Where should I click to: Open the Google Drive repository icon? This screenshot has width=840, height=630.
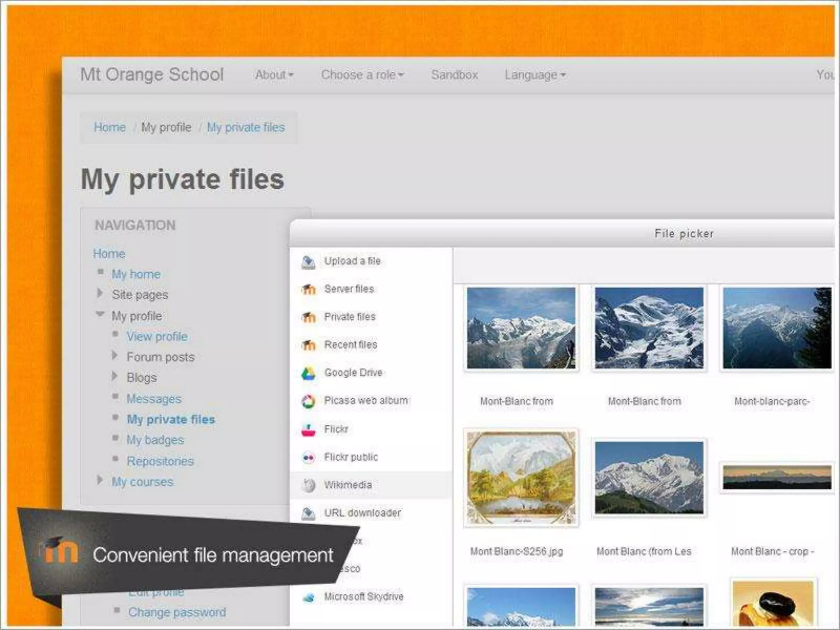coord(308,373)
